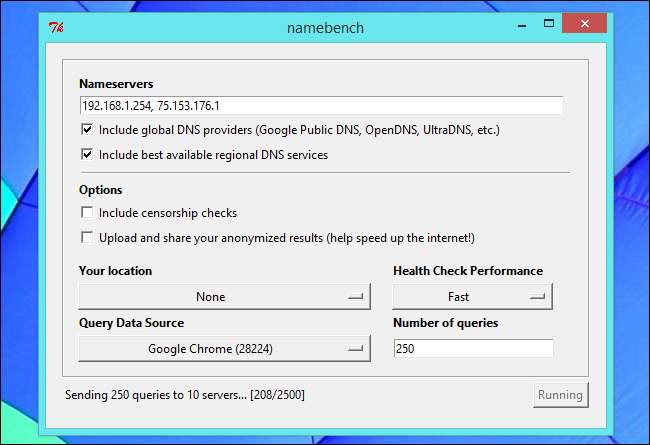This screenshot has width=650, height=445.
Task: Click the Tk icon in the title bar
Action: click(56, 27)
